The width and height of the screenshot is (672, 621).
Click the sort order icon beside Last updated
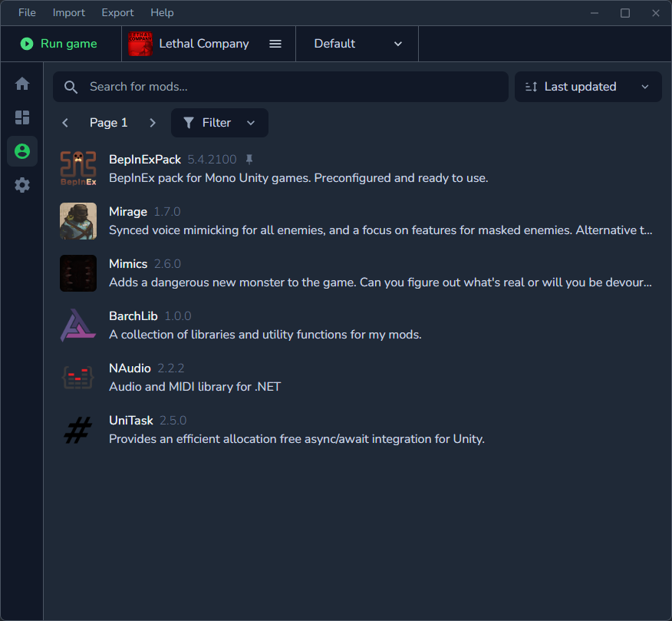pos(531,87)
